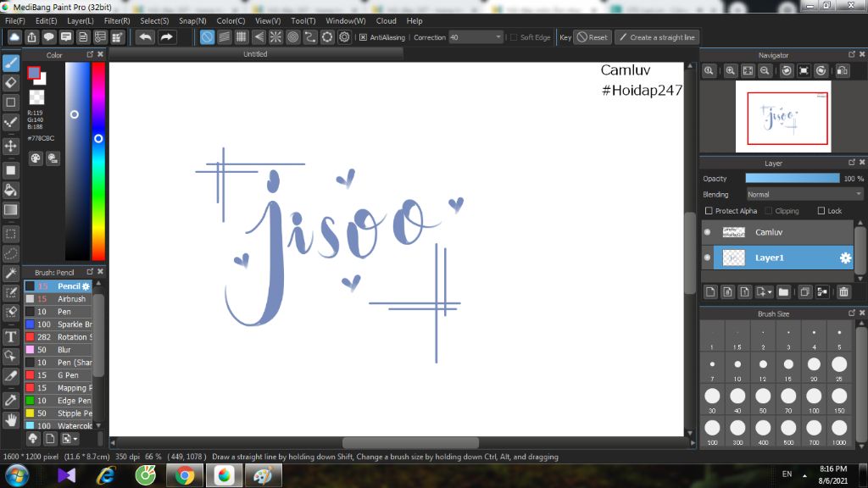Open Layer1 settings gear
Image resolution: width=868 pixels, height=488 pixels.
pos(845,258)
